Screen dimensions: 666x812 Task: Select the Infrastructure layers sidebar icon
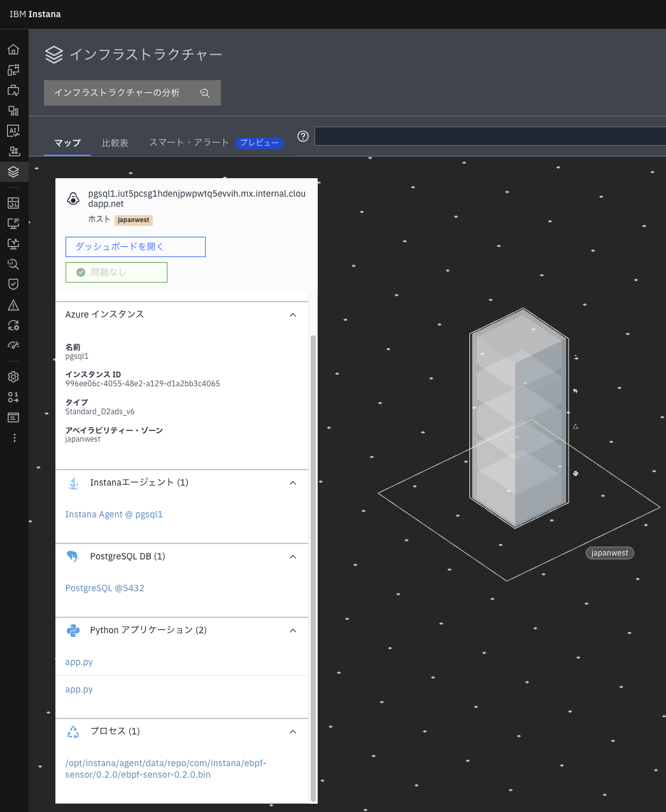[x=13, y=172]
